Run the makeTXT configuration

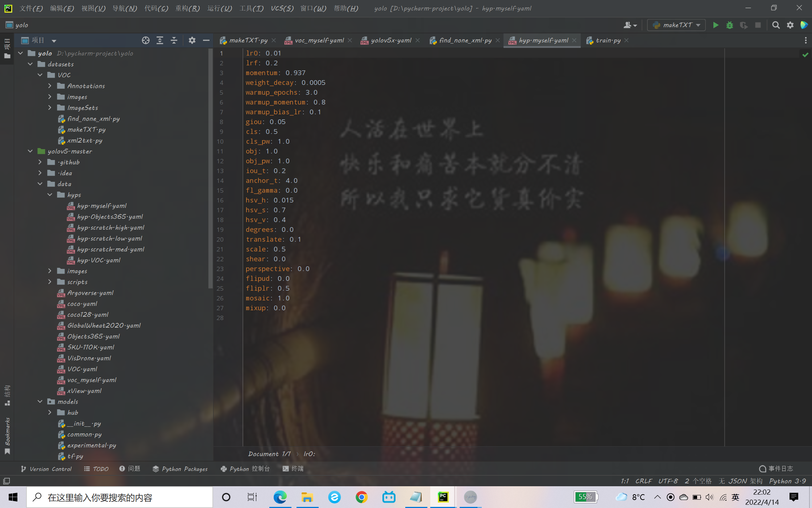716,25
